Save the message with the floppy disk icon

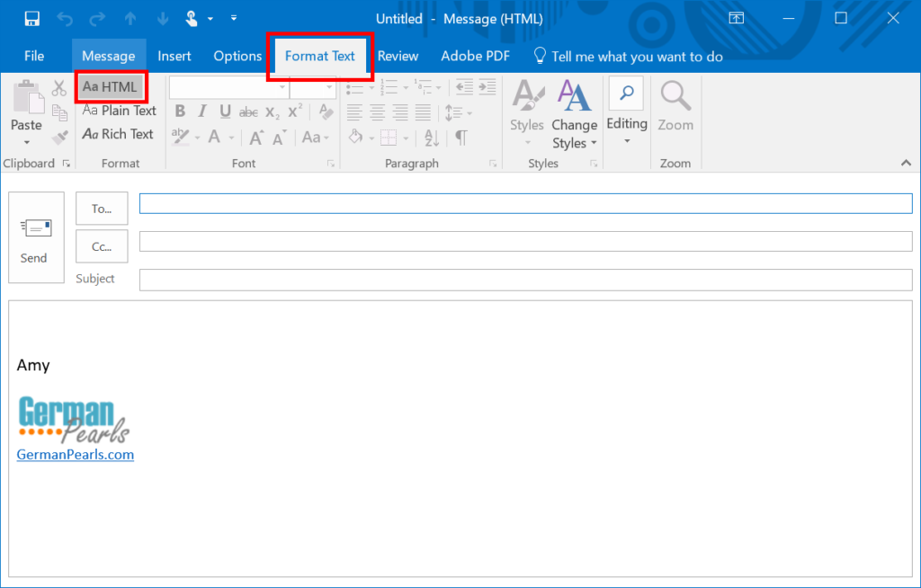tap(31, 19)
